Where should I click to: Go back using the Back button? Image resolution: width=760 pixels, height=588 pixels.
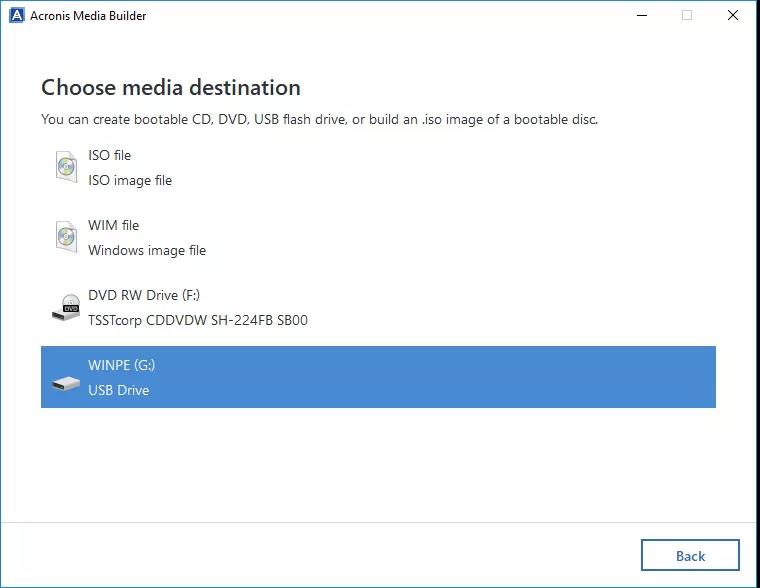coord(690,556)
